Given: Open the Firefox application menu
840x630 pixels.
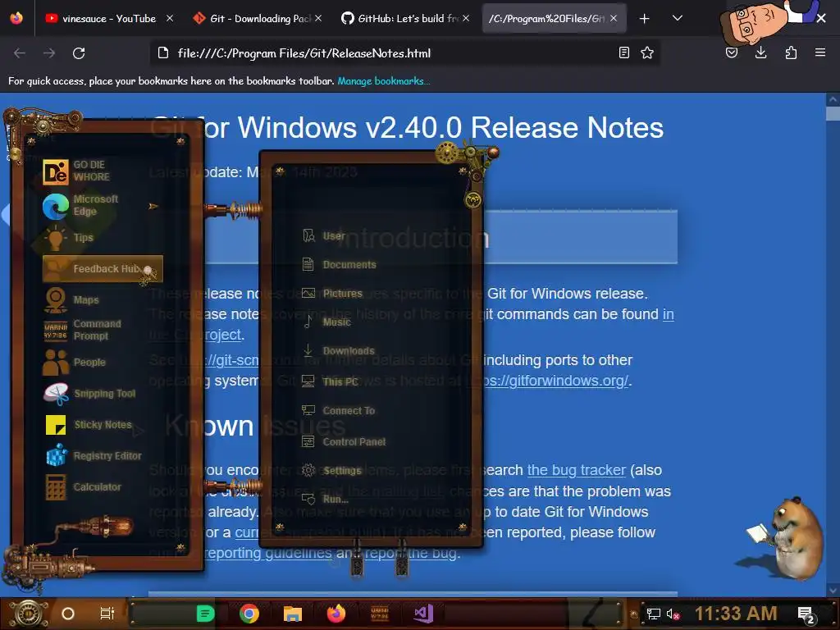Looking at the screenshot, I should pos(820,52).
